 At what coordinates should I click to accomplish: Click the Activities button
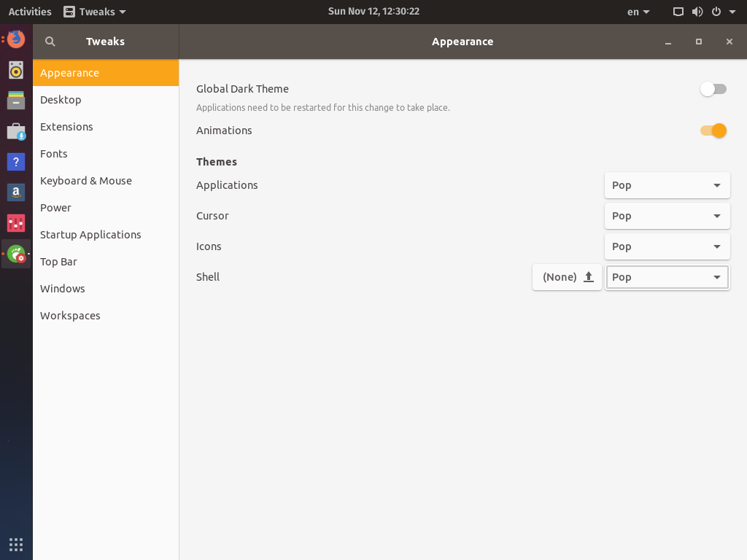pos(30,12)
